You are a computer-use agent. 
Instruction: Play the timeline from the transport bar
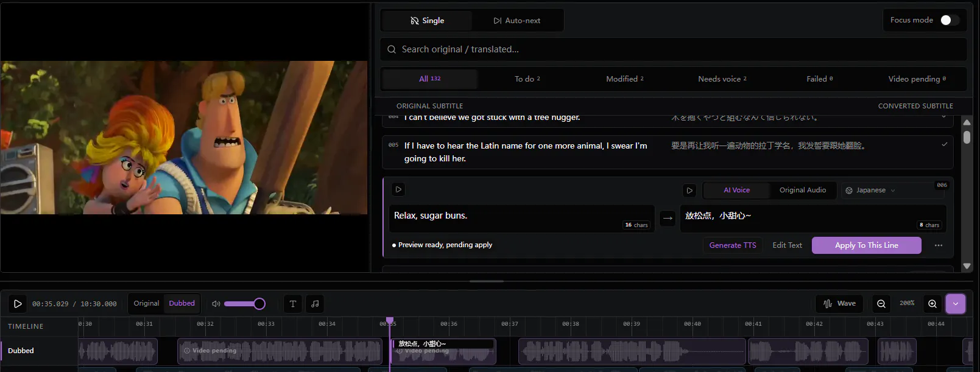(18, 304)
